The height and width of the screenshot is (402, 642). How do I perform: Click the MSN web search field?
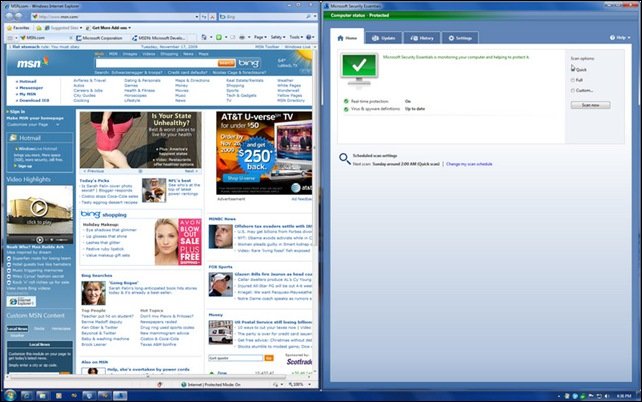(156, 63)
